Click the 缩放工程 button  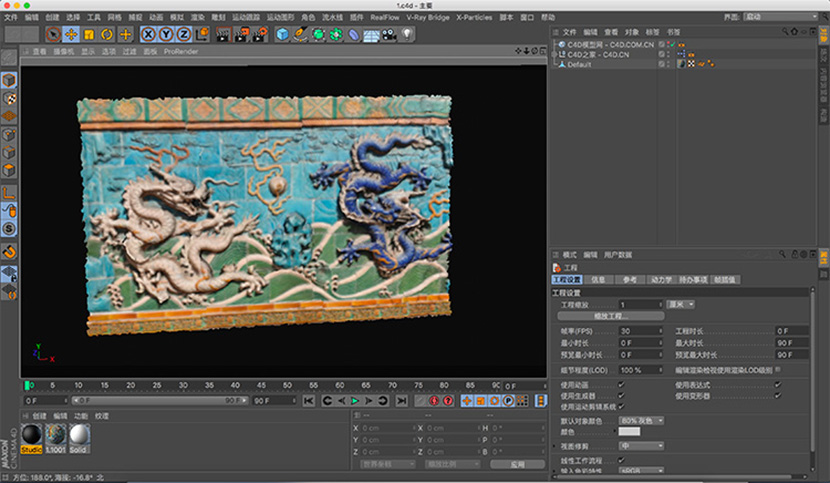tap(611, 316)
